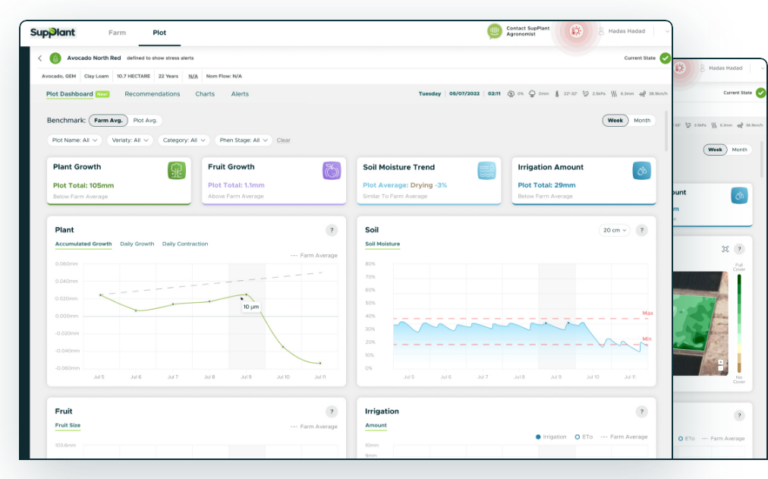Image resolution: width=768 pixels, height=479 pixels.
Task: Set benchmark to Plot Avg.
Action: coord(145,120)
